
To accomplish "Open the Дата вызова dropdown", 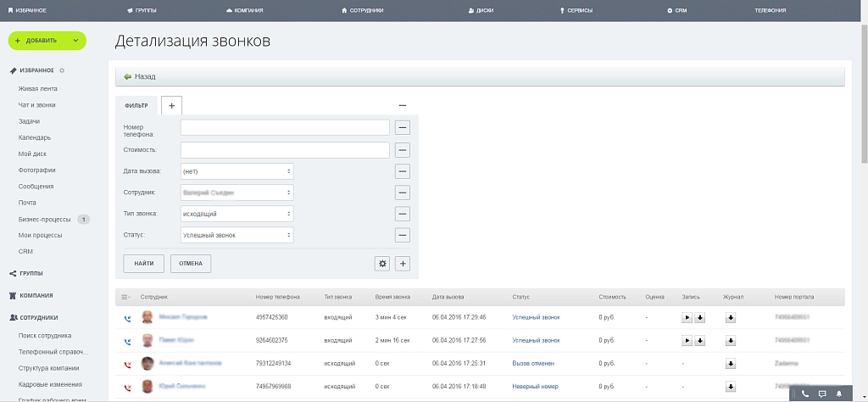I will click(237, 171).
